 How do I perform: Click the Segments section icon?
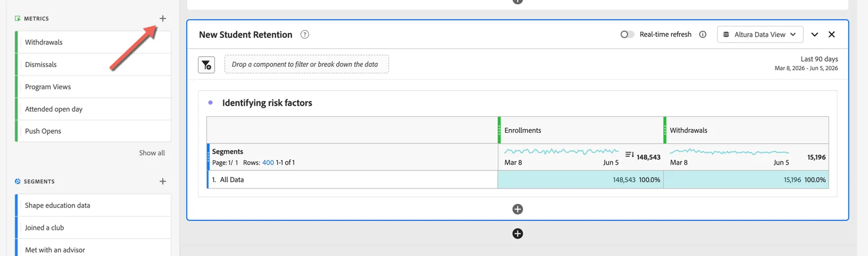pyautogui.click(x=18, y=182)
